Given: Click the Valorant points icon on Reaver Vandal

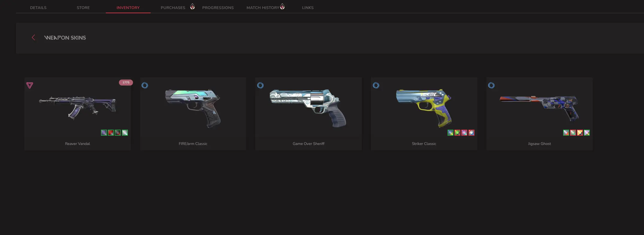Looking at the screenshot, I should (30, 86).
